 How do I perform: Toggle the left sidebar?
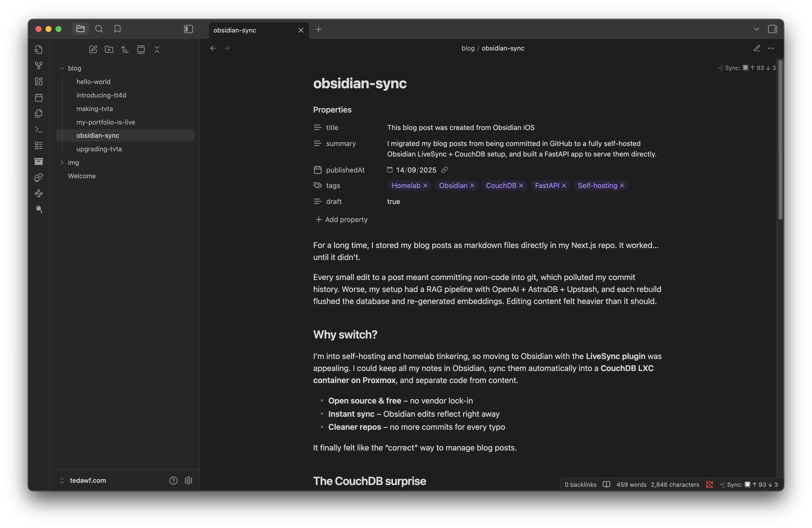point(188,29)
